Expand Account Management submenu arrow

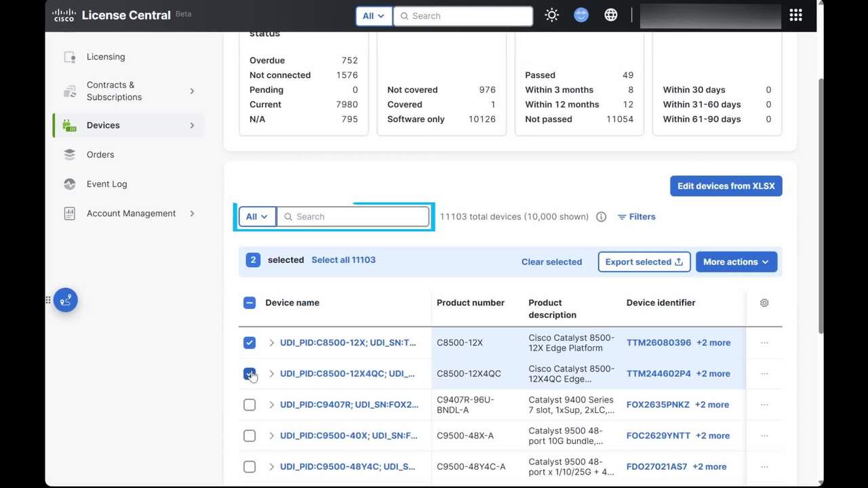coord(192,213)
